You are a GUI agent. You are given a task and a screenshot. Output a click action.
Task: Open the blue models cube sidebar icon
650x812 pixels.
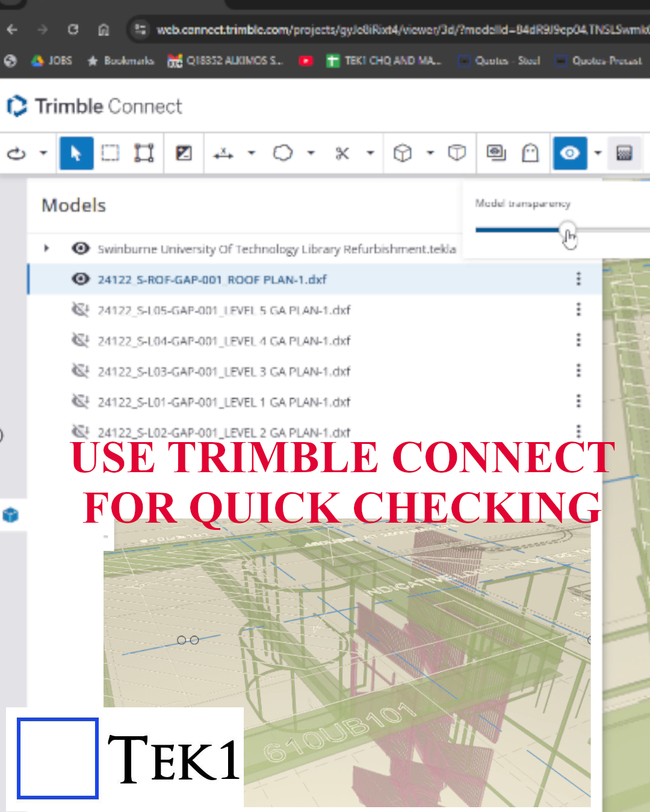(x=11, y=515)
